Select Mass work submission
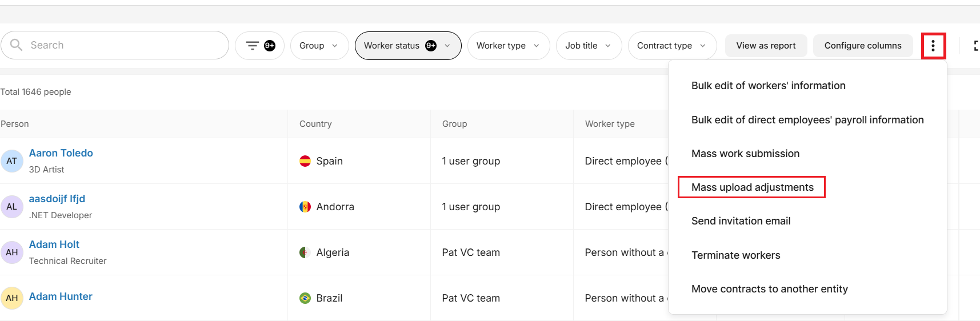This screenshot has height=321, width=980. (745, 154)
